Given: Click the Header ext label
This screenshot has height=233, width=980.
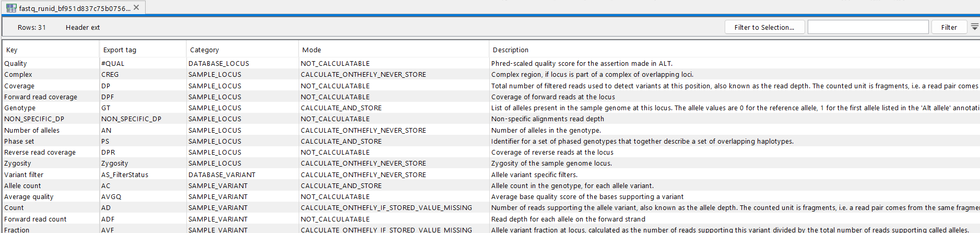Looking at the screenshot, I should click(82, 28).
